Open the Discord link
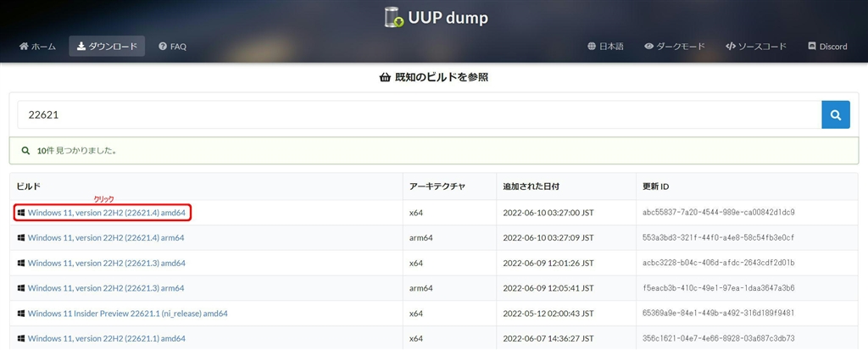 click(827, 47)
